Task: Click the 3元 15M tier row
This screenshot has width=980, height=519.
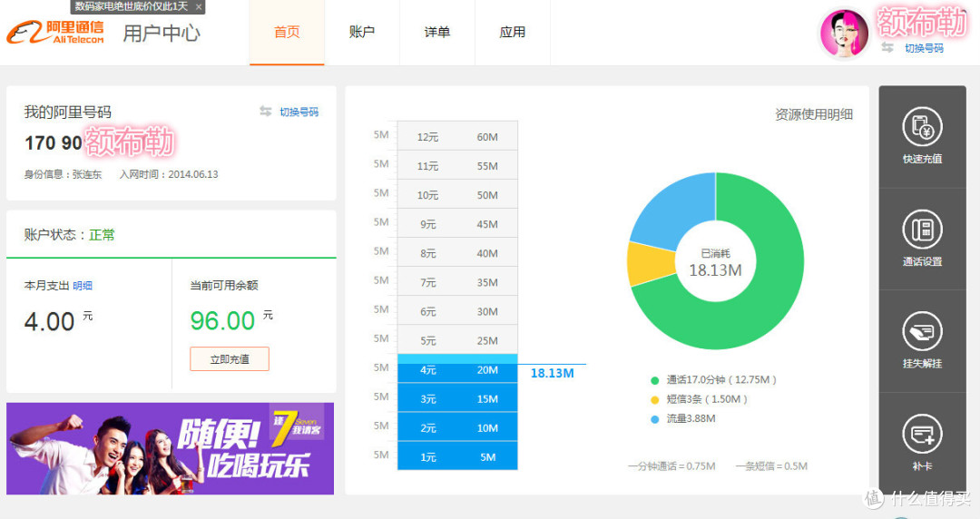Action: point(457,397)
